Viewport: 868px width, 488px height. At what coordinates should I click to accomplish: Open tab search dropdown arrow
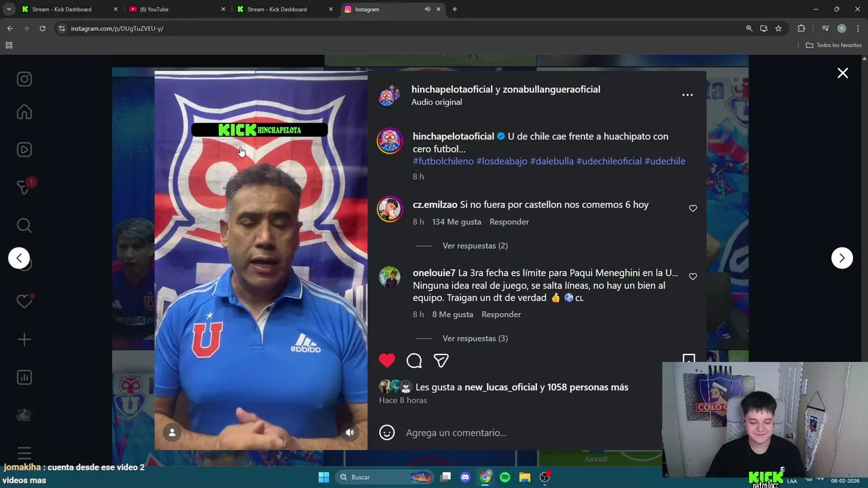(x=9, y=9)
